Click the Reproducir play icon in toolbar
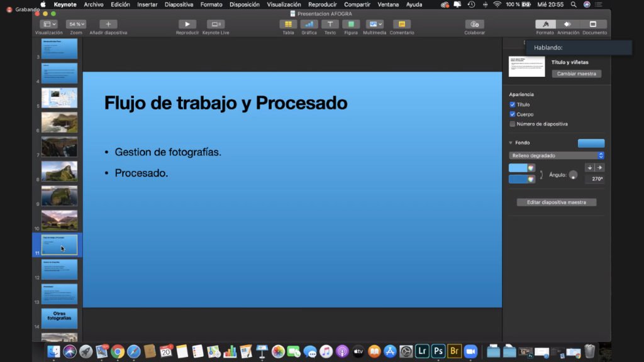The image size is (644, 362). (187, 24)
